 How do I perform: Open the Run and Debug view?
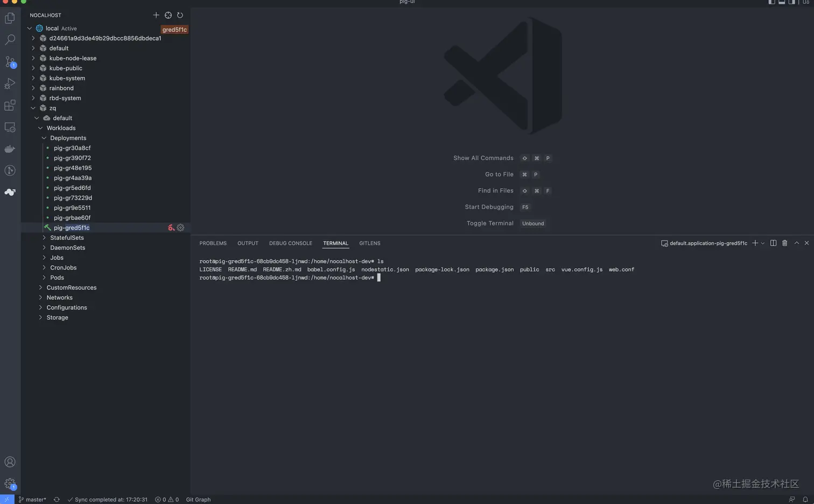10,83
